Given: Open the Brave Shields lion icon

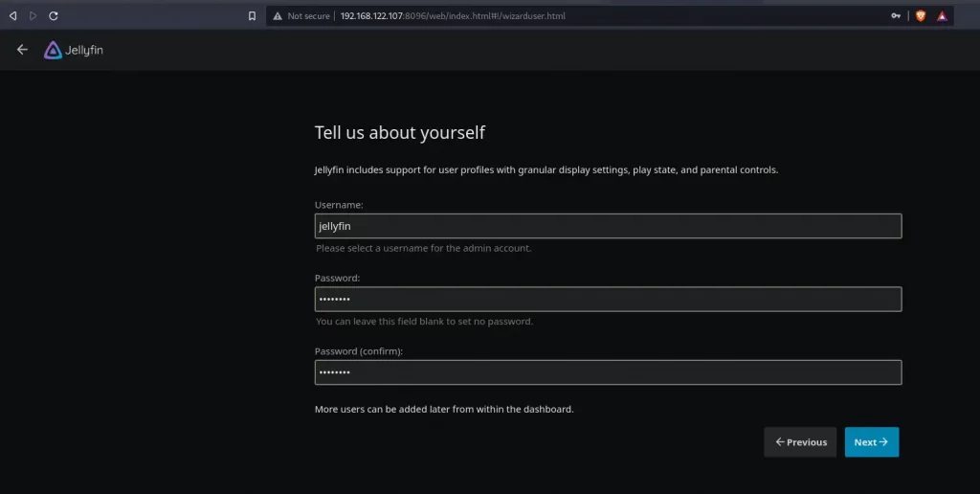Looking at the screenshot, I should (921, 15).
